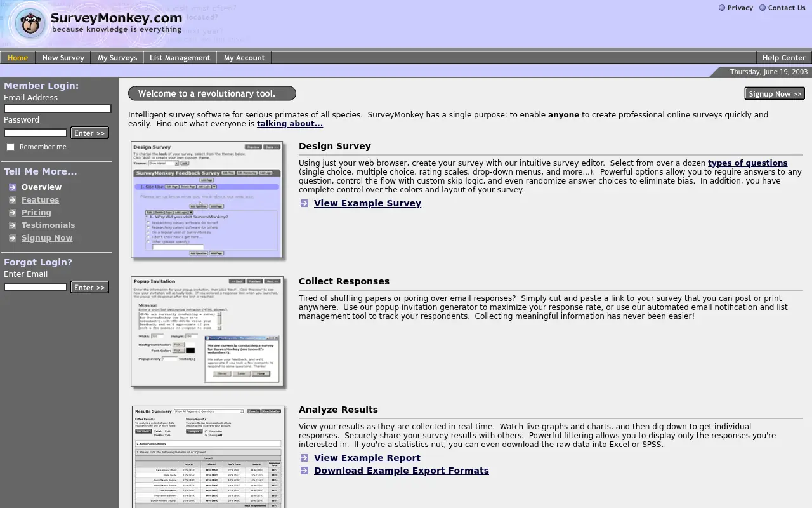Click the SurveyMonkey monkey logo
Viewport: 812px width, 508px height.
coord(31,23)
